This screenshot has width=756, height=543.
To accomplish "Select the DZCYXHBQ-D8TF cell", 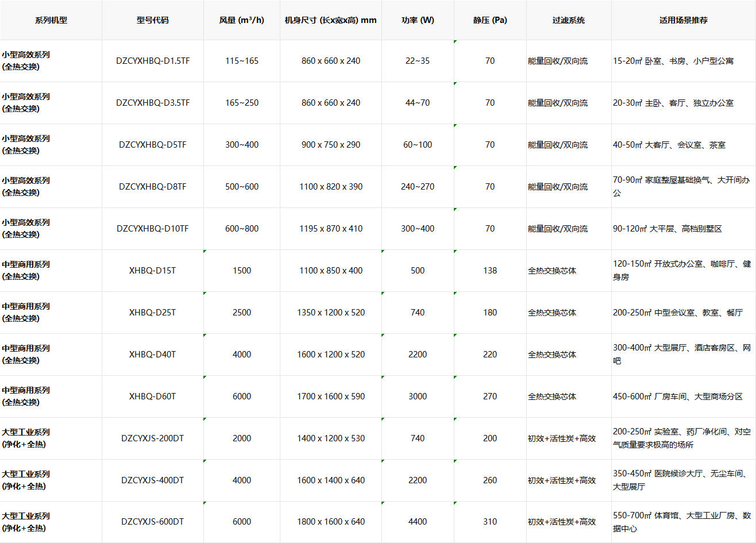I will (153, 187).
